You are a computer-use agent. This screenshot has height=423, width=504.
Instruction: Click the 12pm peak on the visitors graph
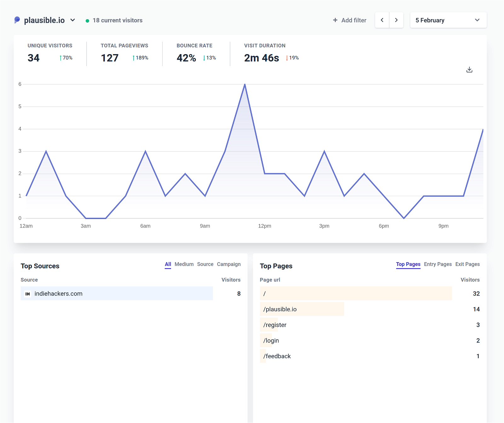(x=245, y=84)
